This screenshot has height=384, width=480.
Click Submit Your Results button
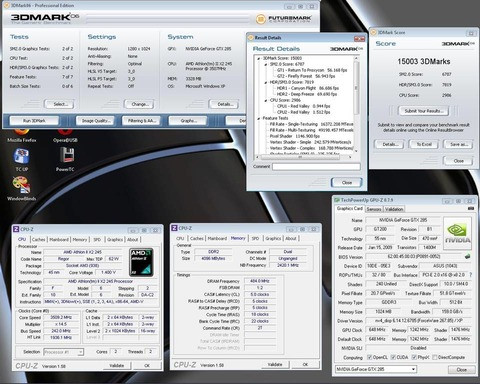[424, 111]
